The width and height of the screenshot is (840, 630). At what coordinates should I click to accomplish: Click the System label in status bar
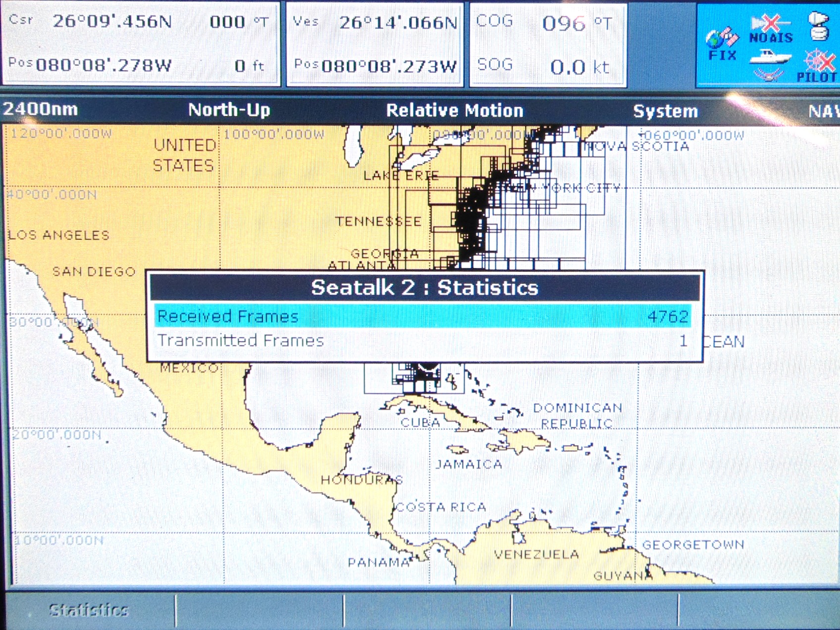point(665,111)
